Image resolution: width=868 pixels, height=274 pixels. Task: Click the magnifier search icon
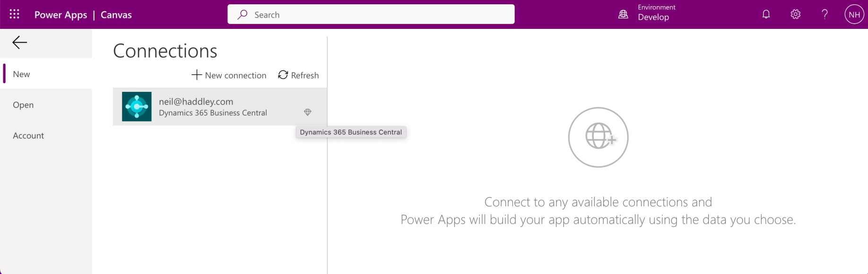pos(243,15)
